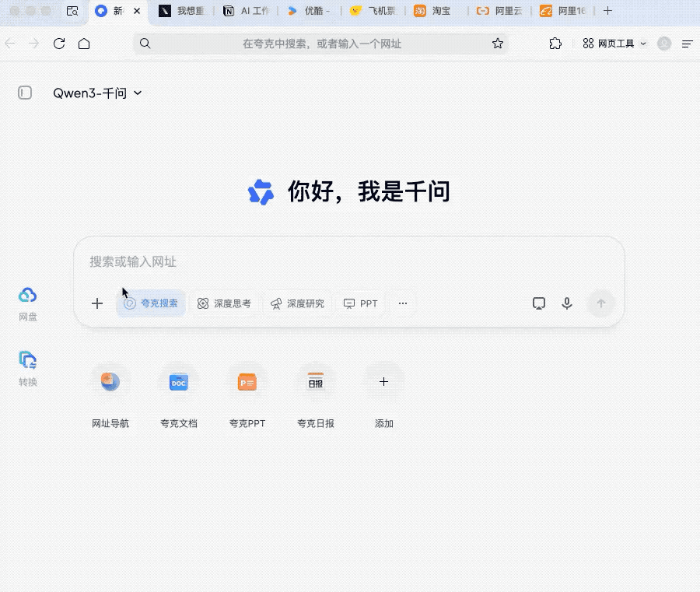Click the microphone voice input icon
This screenshot has height=592, width=700.
click(x=567, y=303)
